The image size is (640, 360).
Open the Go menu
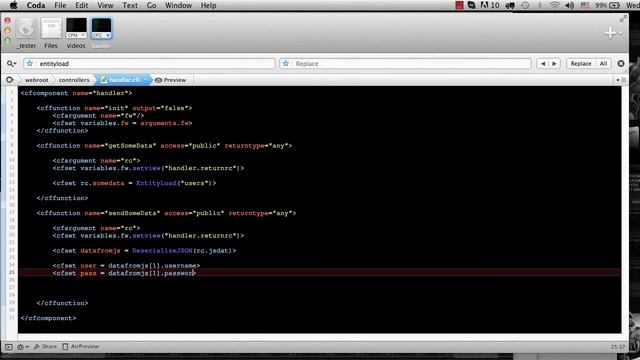tap(151, 5)
